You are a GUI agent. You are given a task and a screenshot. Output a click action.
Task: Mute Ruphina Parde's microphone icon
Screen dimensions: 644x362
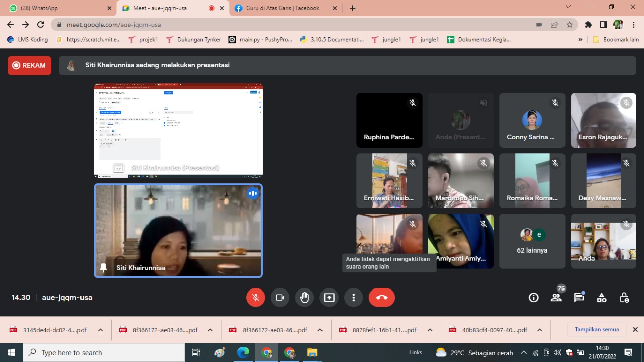413,103
